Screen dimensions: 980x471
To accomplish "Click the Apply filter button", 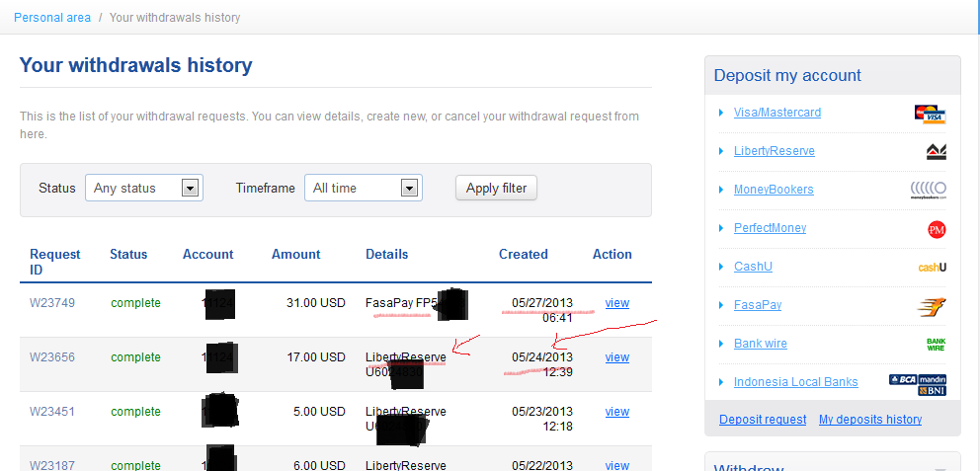I will coord(496,188).
